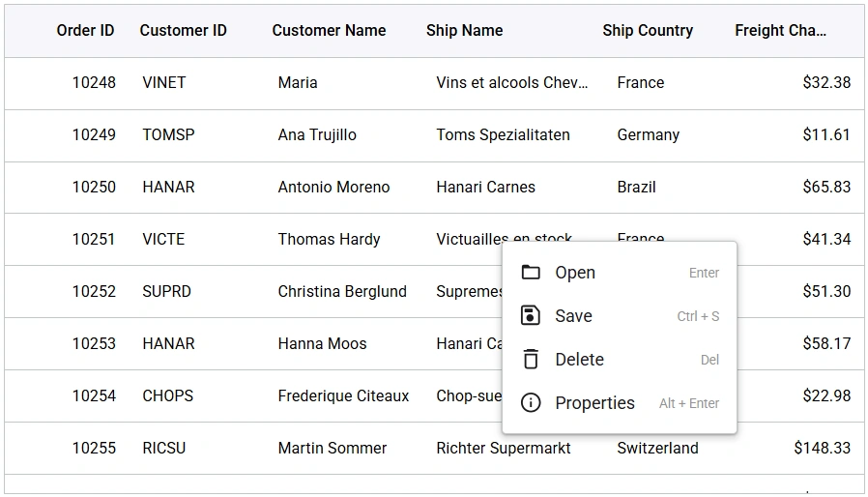Select order 10248 cell
This screenshot has width=868, height=497.
94,82
